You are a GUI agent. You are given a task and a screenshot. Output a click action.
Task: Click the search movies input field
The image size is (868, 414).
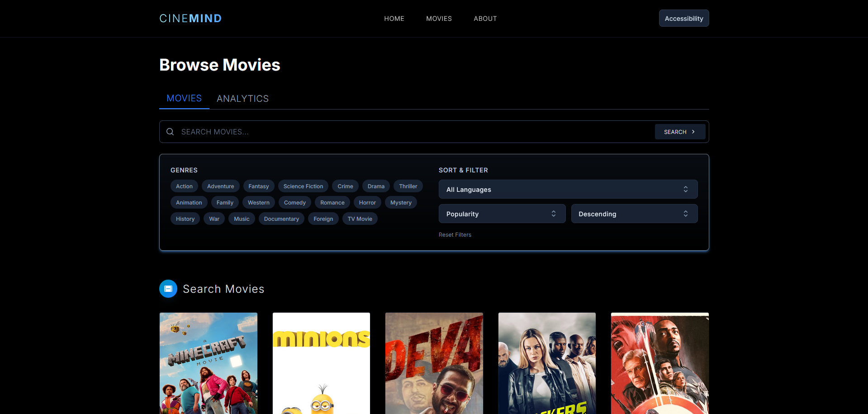[x=362, y=131]
